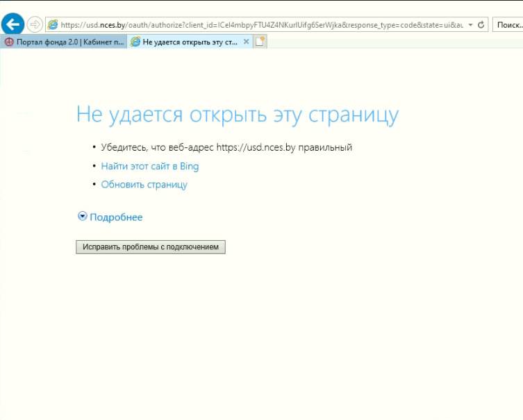This screenshot has width=523, height=420.
Task: Click Найти этот сайт в Bing link
Action: [150, 166]
